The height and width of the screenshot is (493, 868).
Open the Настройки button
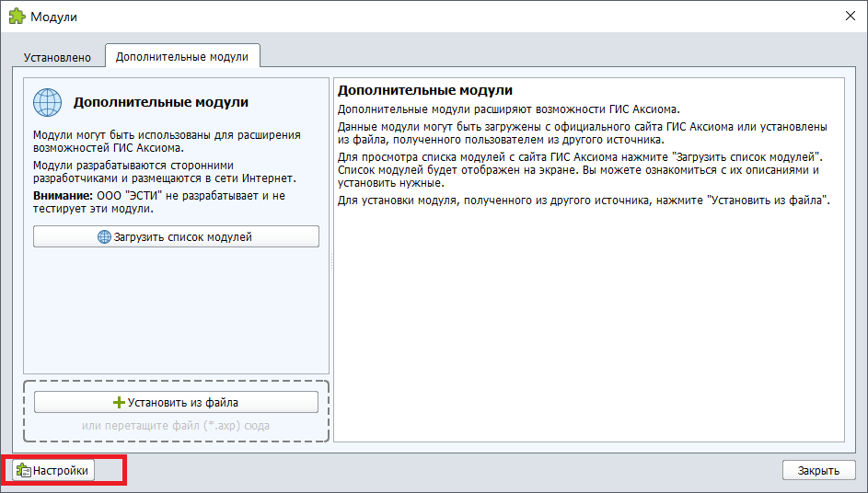[x=53, y=470]
